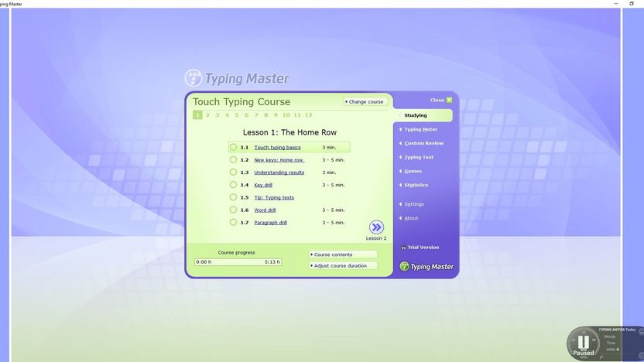Minimize the Typing Master window
644x362 pixels.
tap(615, 3)
